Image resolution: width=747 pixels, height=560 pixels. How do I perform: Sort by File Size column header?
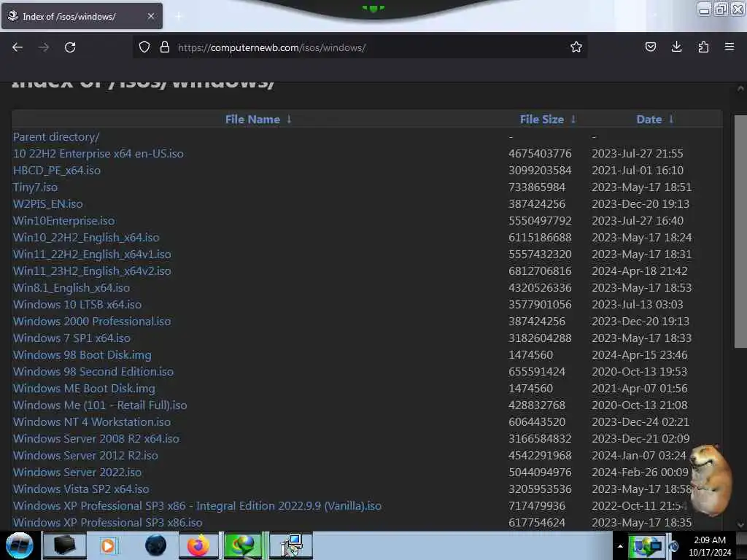point(547,120)
